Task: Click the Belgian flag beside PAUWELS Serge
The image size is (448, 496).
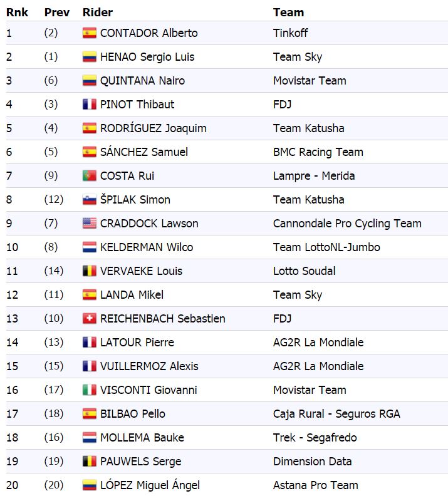Action: click(90, 461)
